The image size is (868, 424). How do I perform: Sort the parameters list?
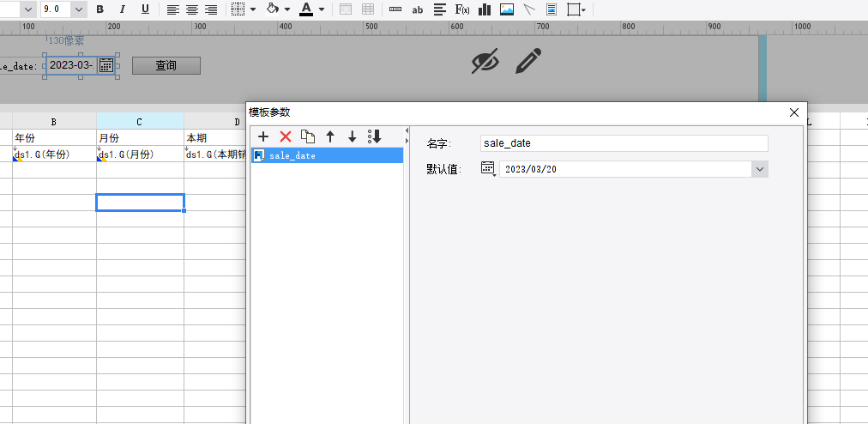(x=375, y=136)
